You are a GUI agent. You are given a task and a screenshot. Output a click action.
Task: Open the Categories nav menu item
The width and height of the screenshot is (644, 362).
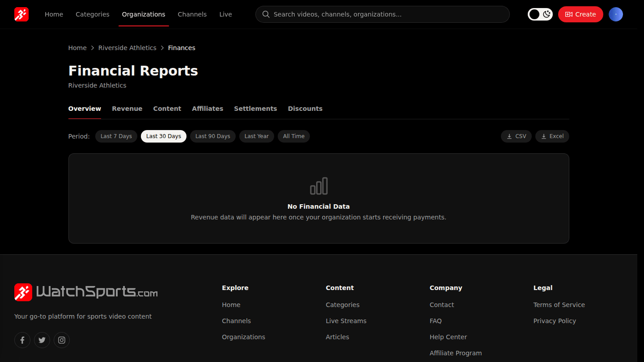point(93,14)
